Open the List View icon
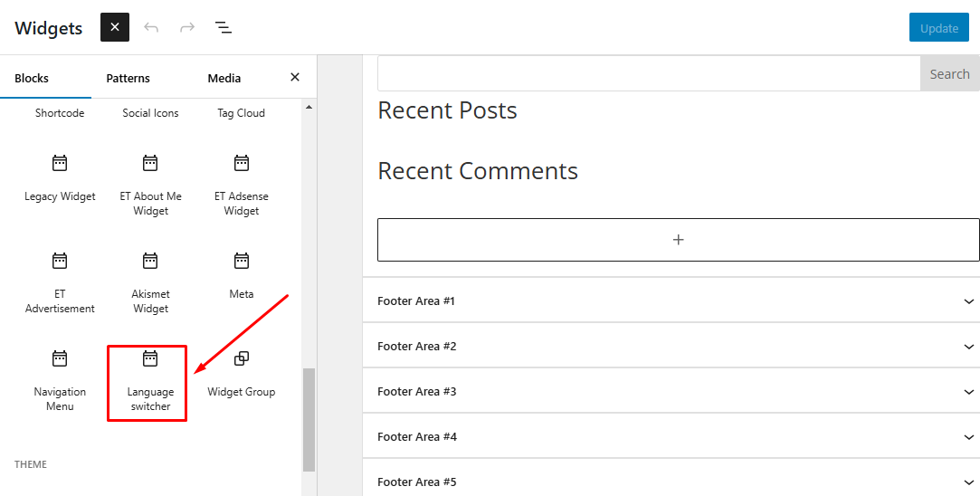The width and height of the screenshot is (980, 496). coord(224,28)
